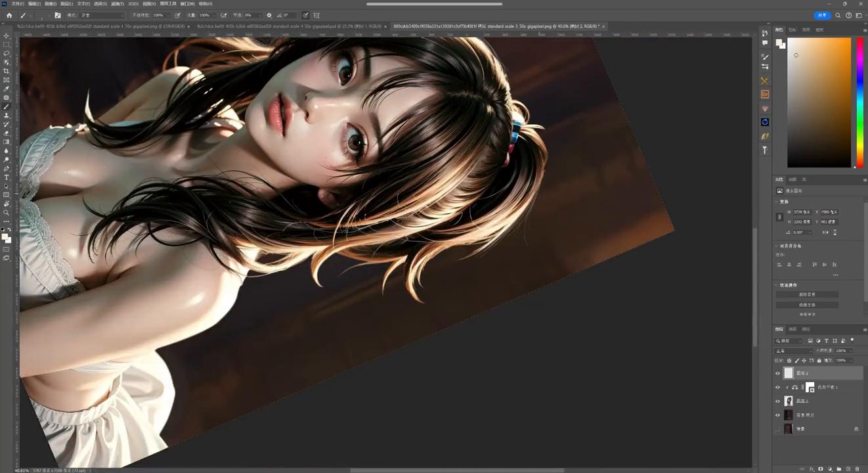Image resolution: width=868 pixels, height=473 pixels.
Task: Select the Eraser tool
Action: pos(7,133)
